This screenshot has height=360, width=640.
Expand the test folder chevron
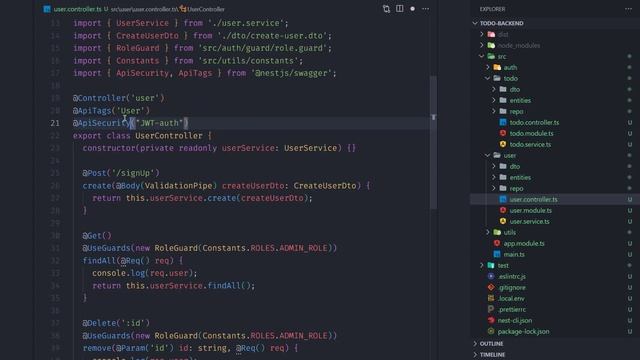tap(482, 265)
